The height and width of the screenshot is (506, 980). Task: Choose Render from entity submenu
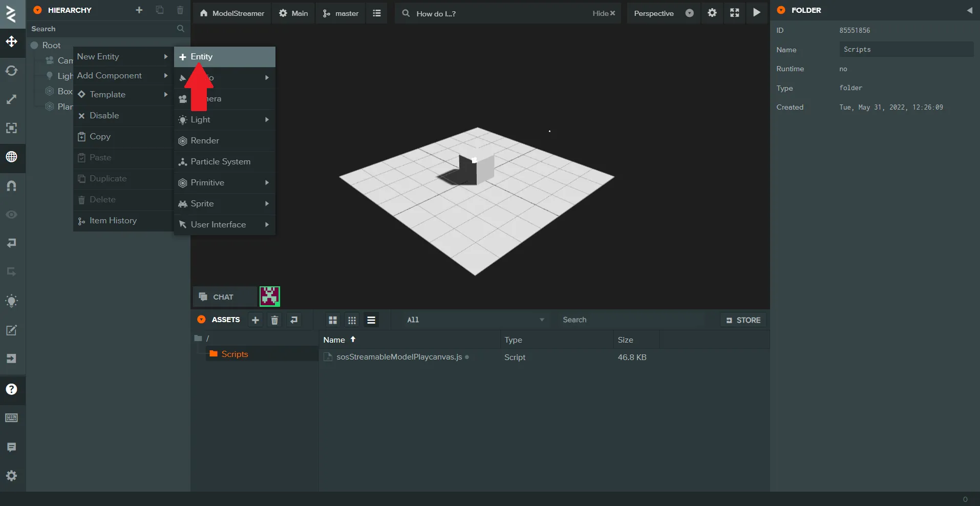225,140
